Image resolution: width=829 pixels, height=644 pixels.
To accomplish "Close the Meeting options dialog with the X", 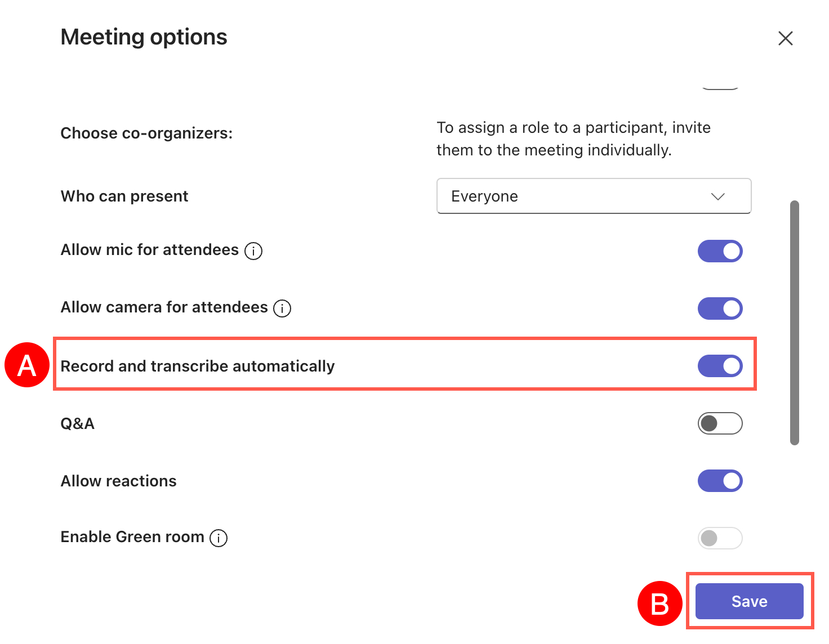I will pyautogui.click(x=785, y=38).
